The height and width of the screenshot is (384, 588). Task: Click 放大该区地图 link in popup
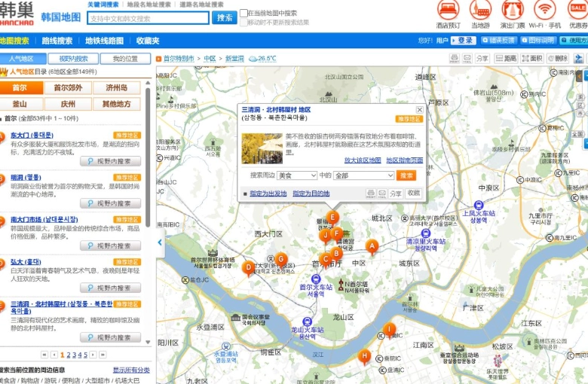363,160
